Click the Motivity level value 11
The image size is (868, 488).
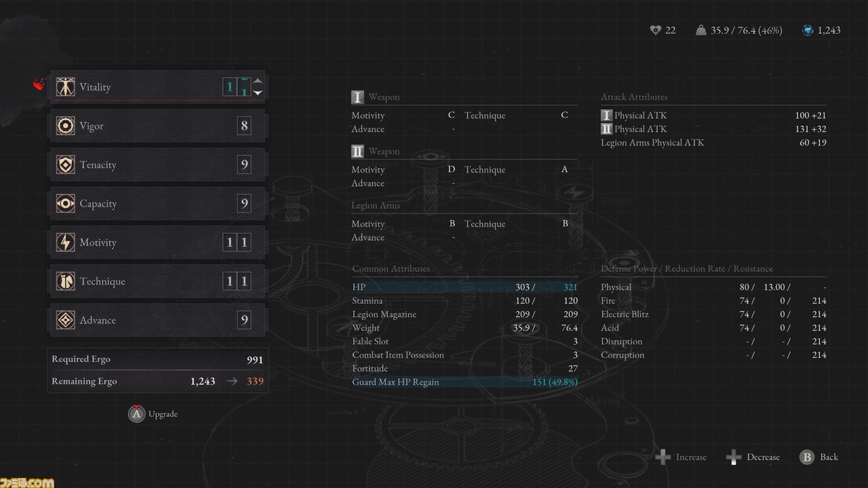(237, 243)
